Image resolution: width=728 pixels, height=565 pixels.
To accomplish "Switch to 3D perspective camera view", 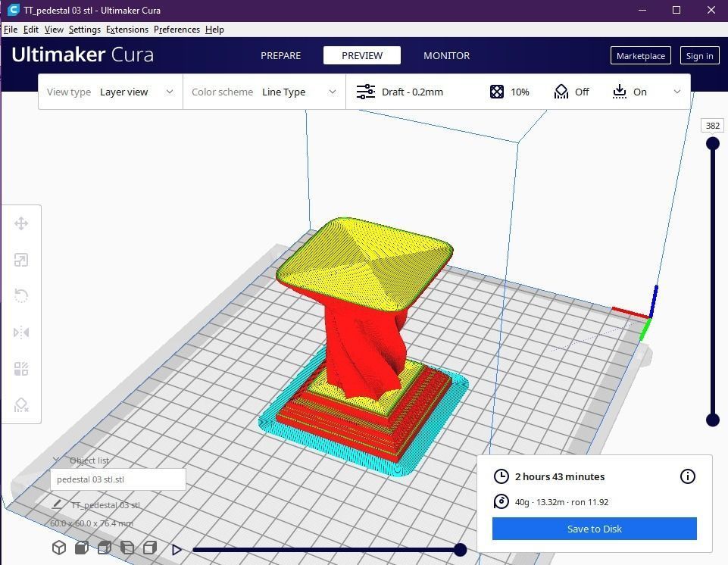I will coord(59,548).
